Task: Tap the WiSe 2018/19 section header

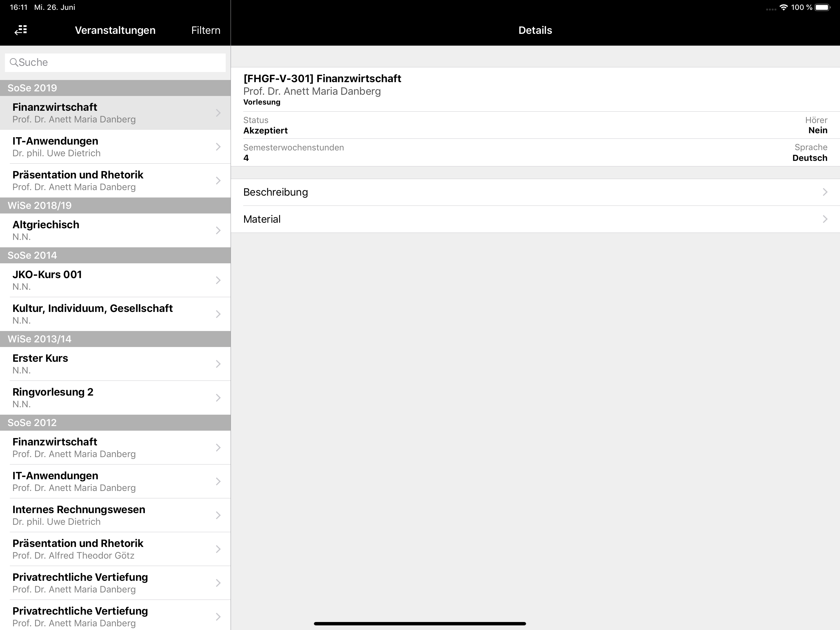Action: click(115, 205)
